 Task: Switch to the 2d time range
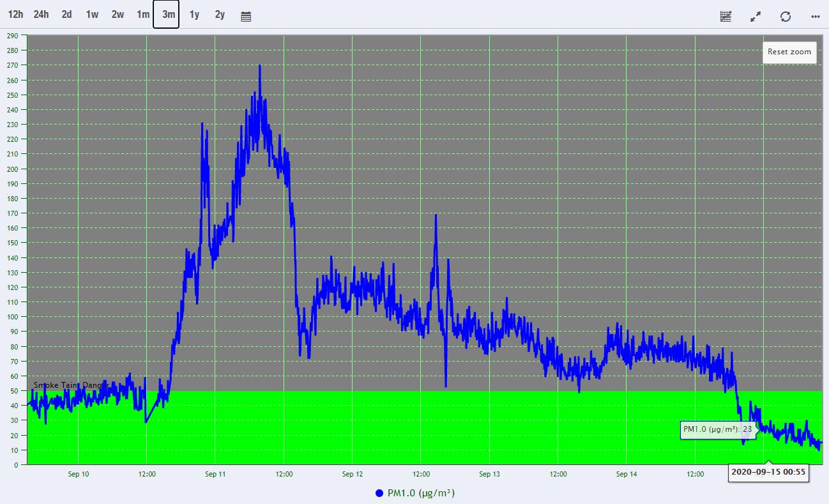click(x=66, y=15)
